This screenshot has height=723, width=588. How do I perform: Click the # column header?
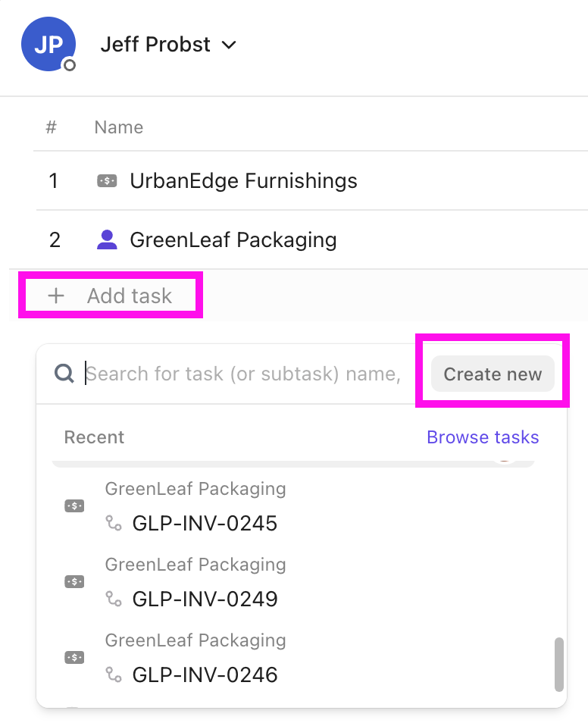pyautogui.click(x=50, y=127)
